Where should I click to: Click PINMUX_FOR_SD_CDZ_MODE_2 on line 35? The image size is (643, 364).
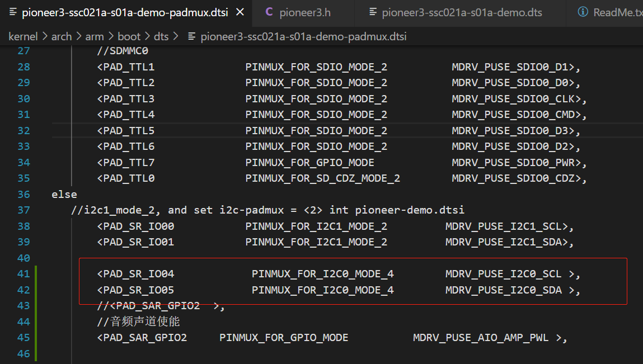[x=322, y=178]
